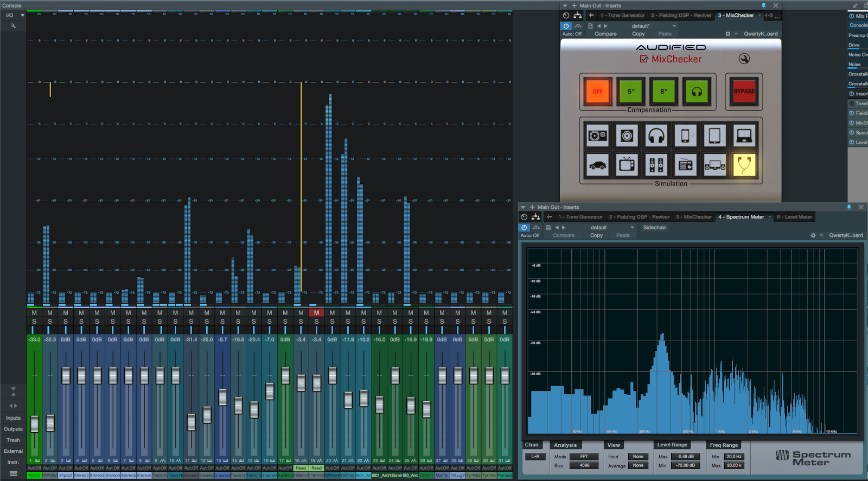The width and height of the screenshot is (868, 481).
Task: Select the single speaker cube simulation
Action: point(627,136)
